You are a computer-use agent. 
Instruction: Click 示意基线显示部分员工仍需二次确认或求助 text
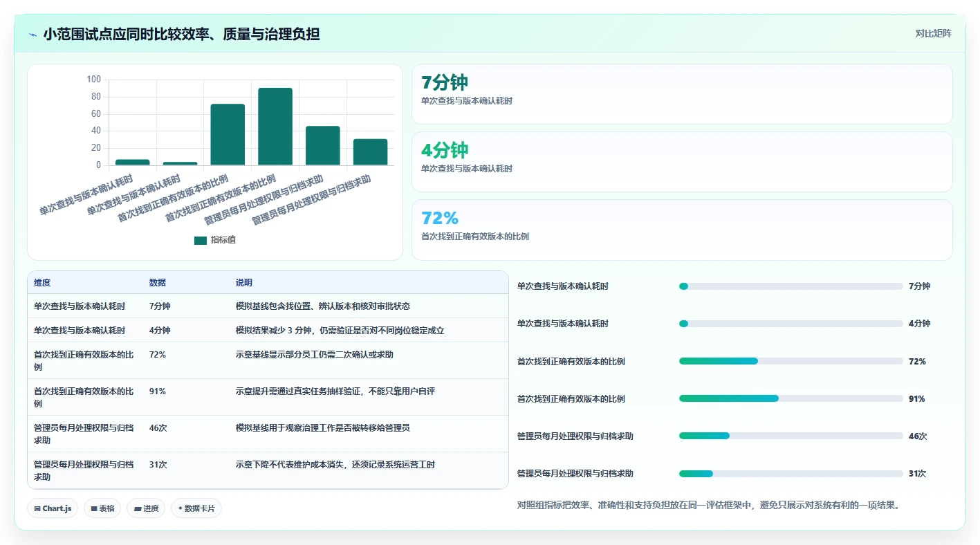(x=315, y=355)
